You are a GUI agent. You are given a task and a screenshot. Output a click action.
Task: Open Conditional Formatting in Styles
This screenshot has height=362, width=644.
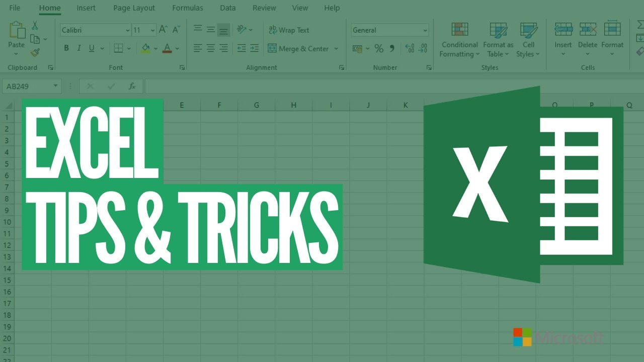coord(459,40)
